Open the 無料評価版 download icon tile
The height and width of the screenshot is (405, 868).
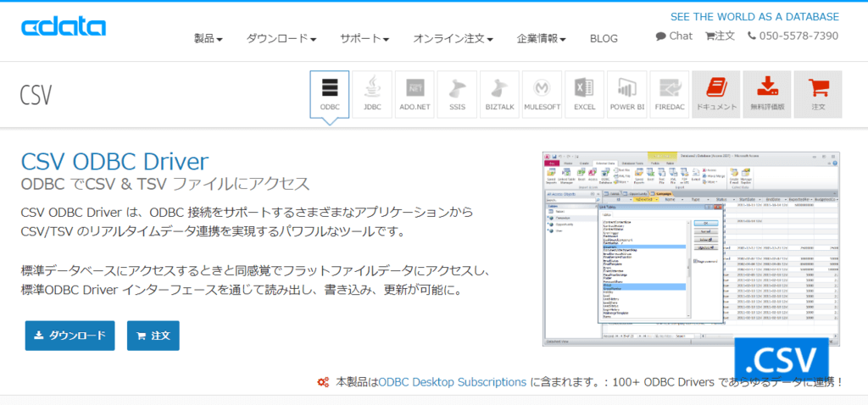766,94
